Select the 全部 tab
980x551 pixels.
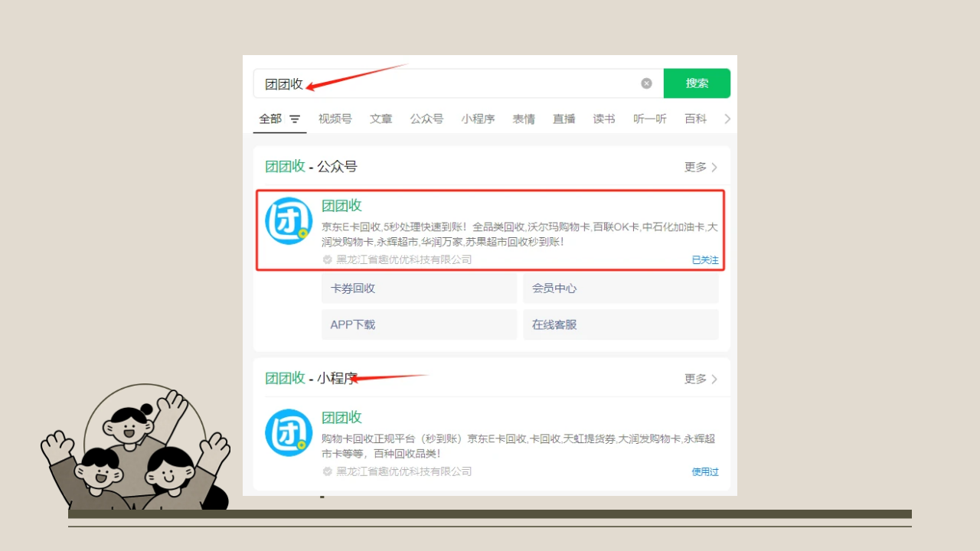click(270, 119)
